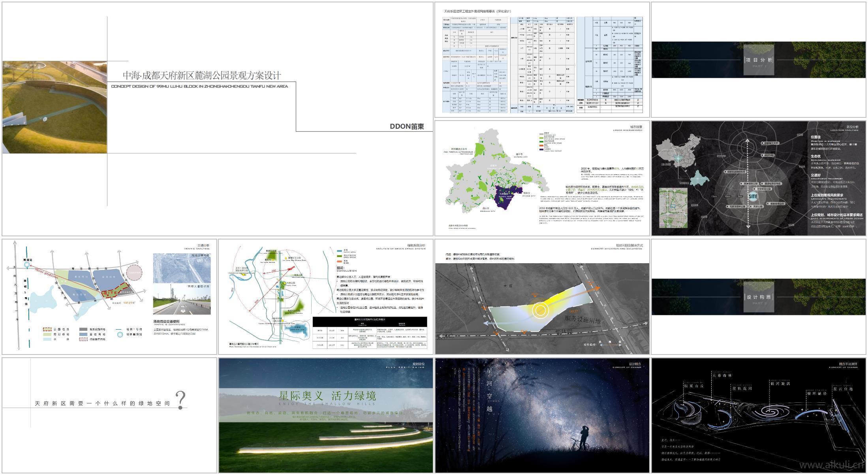Screen dimensions: 868x475
Task: Open the 设计构思 section divider slide
Action: click(x=759, y=297)
